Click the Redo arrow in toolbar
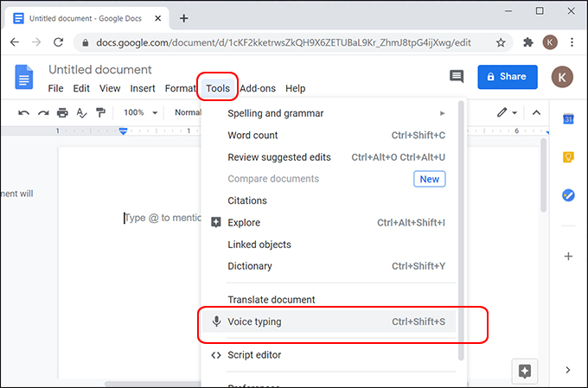The image size is (588, 388). coord(42,112)
